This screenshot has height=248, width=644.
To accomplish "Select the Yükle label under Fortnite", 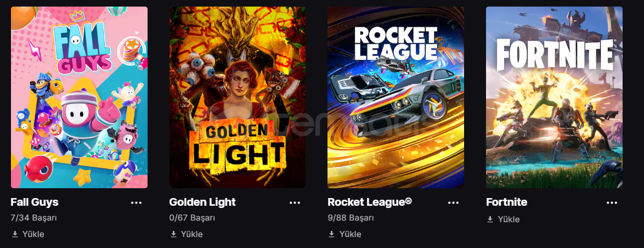I will point(509,219).
